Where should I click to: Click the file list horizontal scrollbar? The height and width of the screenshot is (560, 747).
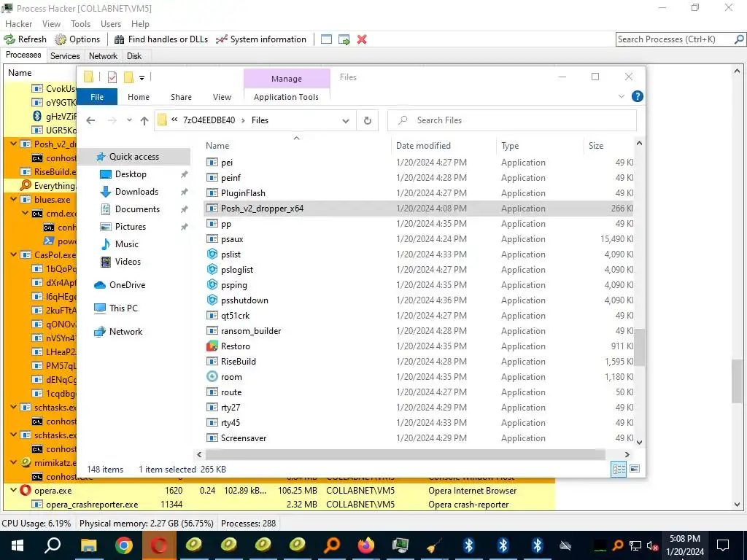pyautogui.click(x=404, y=454)
